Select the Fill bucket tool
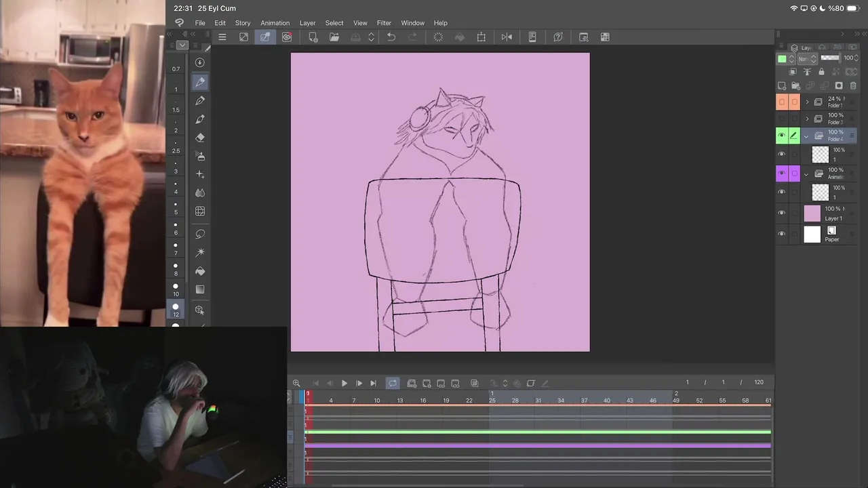Screen dimensions: 868x488 (200, 271)
